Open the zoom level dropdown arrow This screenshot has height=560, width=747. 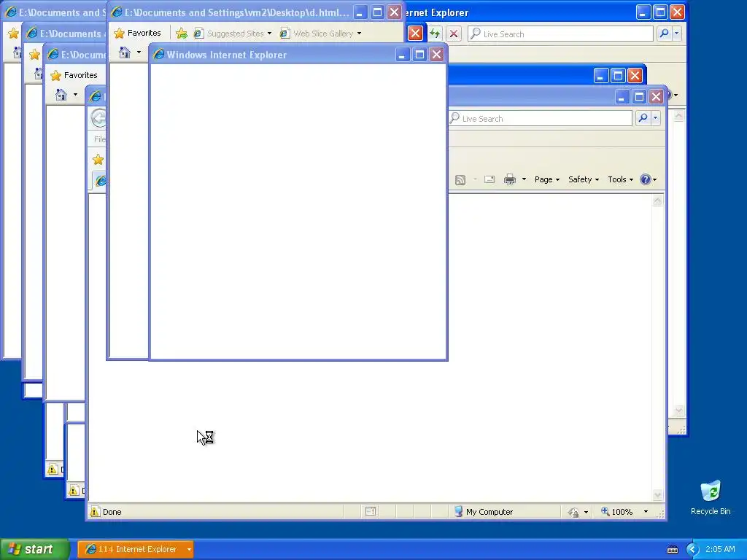[646, 512]
